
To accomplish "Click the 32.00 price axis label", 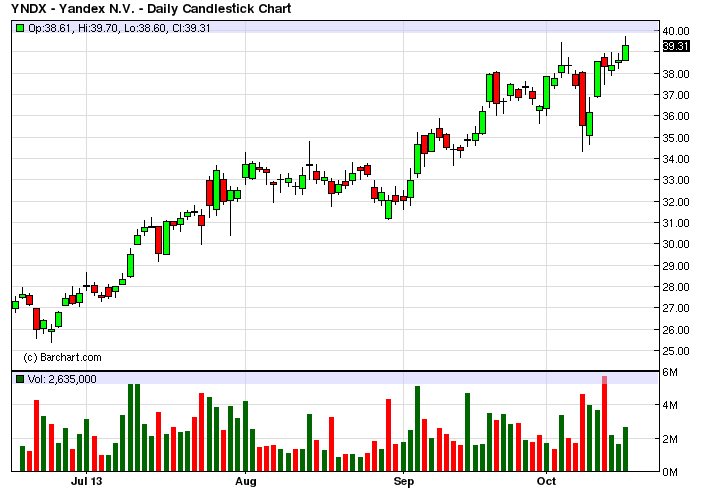I will [676, 202].
